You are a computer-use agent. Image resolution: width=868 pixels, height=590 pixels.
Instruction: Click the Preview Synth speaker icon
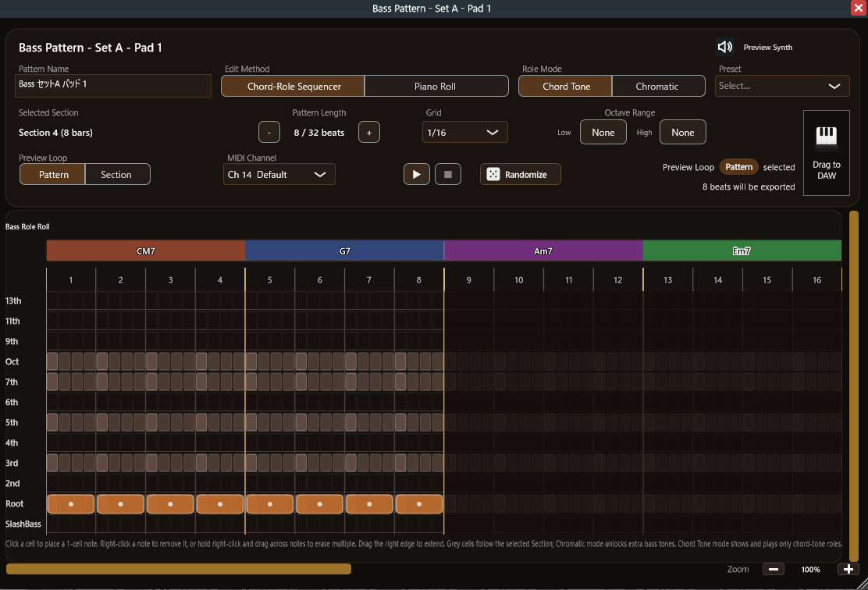(724, 47)
